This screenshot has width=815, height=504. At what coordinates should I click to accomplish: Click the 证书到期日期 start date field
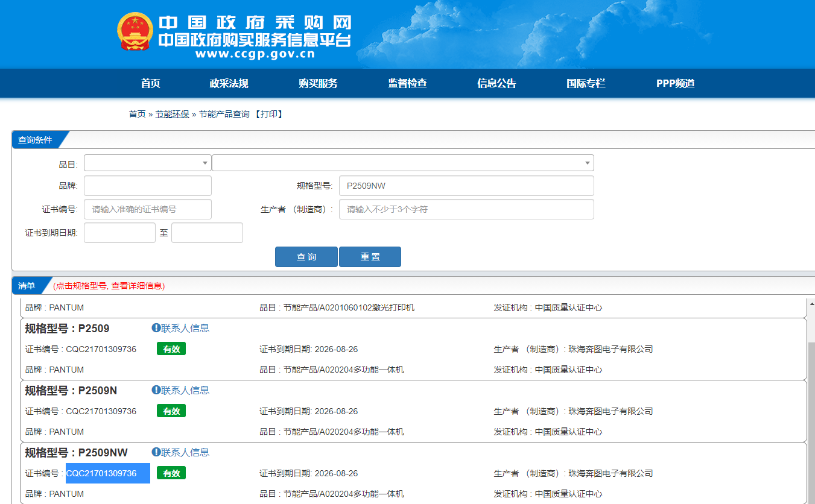click(x=119, y=233)
